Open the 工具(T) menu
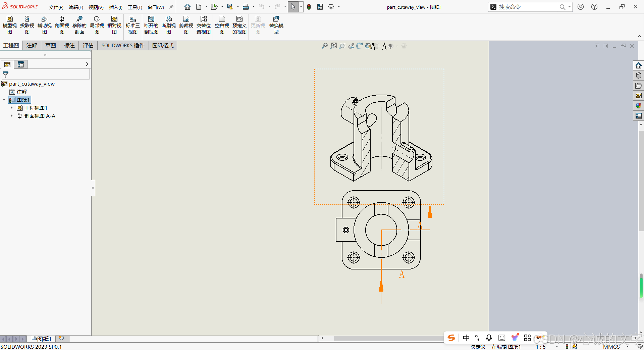The height and width of the screenshot is (350, 644). coord(135,7)
